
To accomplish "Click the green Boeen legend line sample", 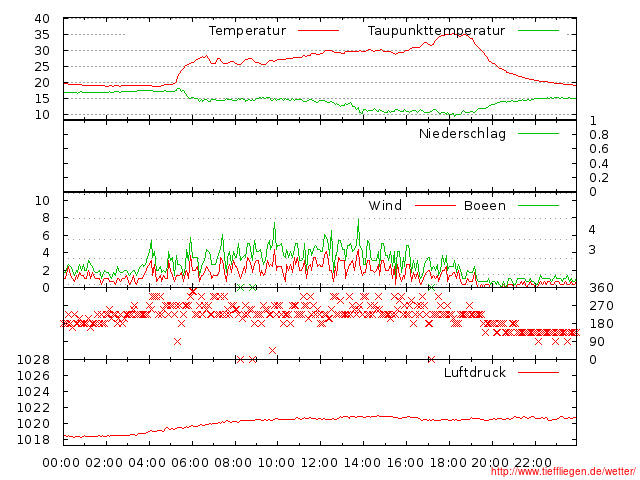I will 538,206.
